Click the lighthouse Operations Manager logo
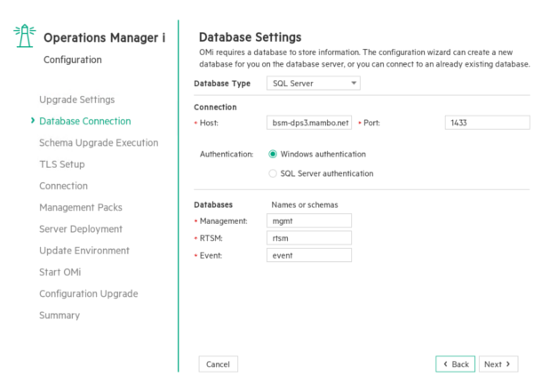This screenshot has height=392, width=542. coord(25,36)
